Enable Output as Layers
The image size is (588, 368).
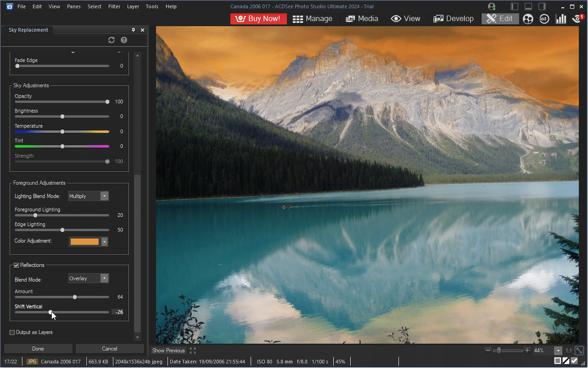point(12,332)
